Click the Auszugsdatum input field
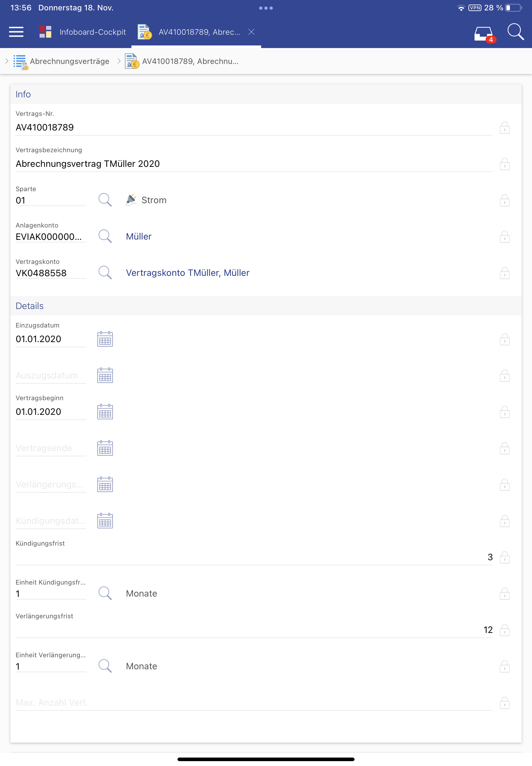Image resolution: width=532 pixels, height=766 pixels. tap(50, 376)
